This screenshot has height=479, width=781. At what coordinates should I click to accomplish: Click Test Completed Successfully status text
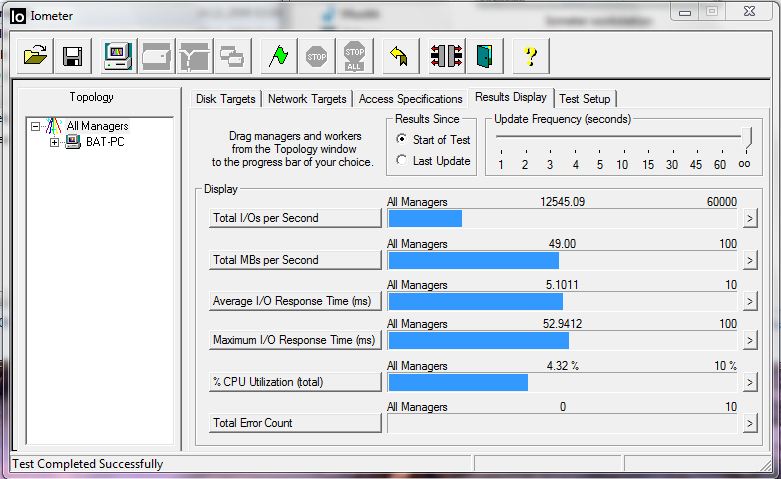(88, 464)
